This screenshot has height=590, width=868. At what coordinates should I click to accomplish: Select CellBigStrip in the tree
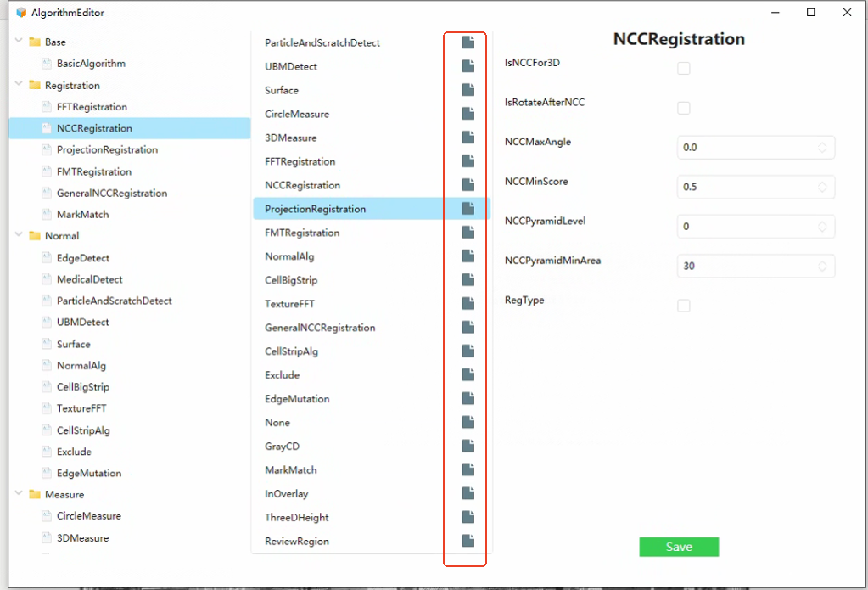(x=83, y=387)
